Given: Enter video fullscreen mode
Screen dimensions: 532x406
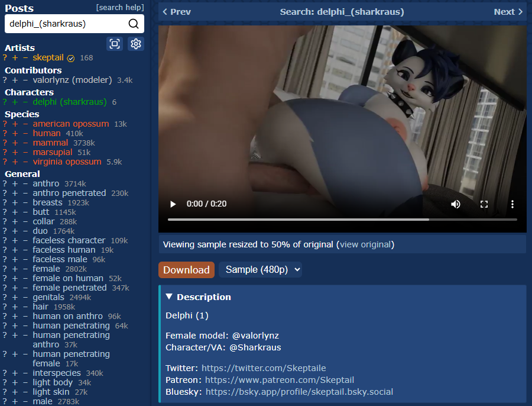Looking at the screenshot, I should [x=484, y=204].
